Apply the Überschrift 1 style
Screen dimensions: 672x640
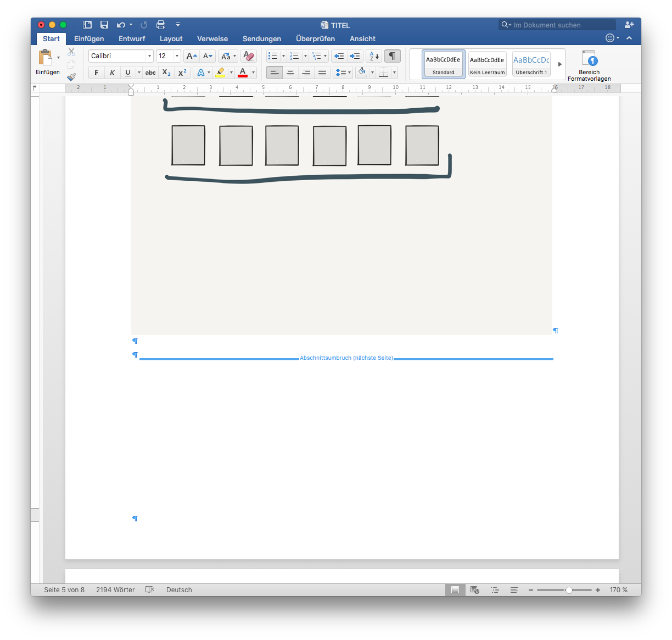(x=531, y=64)
